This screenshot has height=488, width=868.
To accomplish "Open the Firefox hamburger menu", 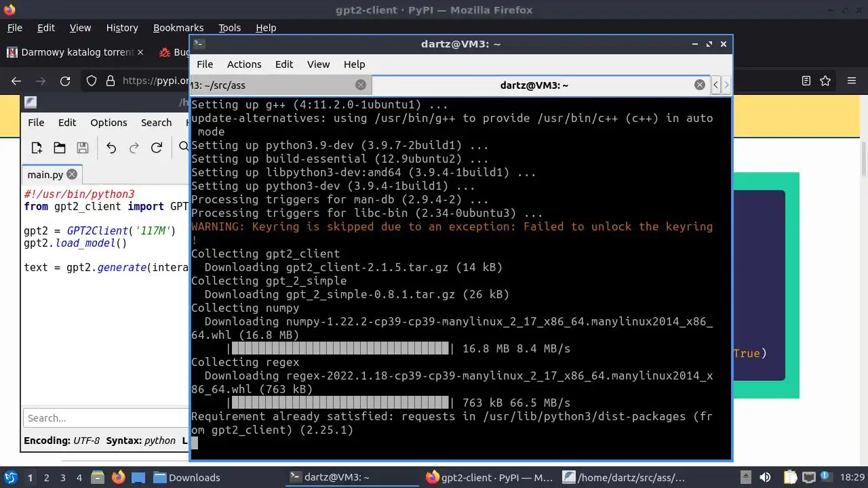I will coord(852,81).
